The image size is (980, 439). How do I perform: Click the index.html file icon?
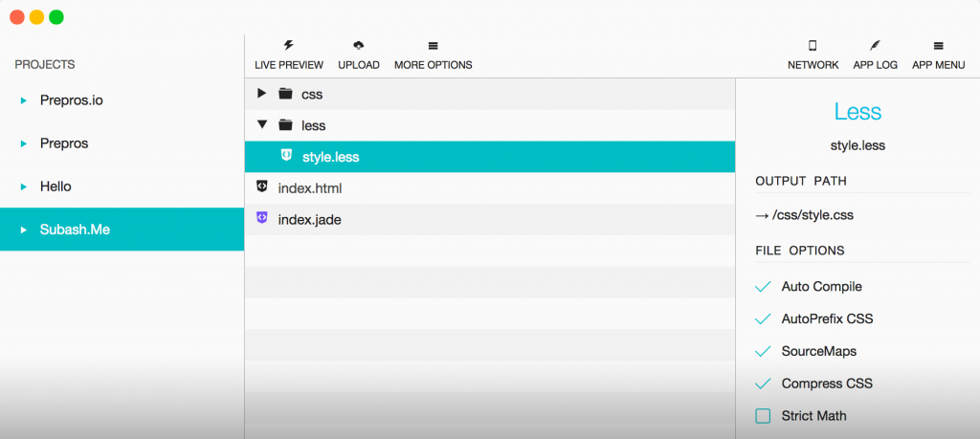(x=262, y=187)
